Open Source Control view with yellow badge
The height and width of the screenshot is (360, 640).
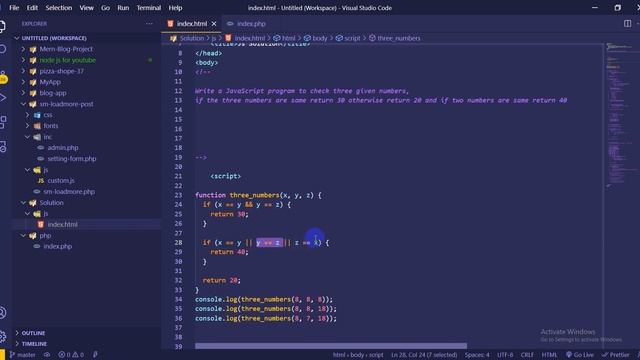pyautogui.click(x=3, y=77)
